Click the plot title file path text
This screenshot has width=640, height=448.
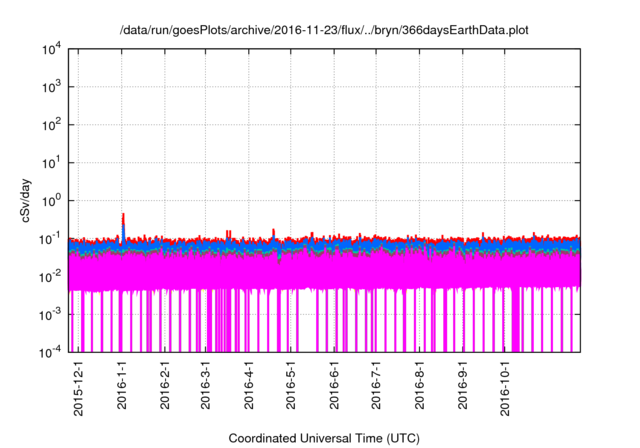pyautogui.click(x=325, y=31)
